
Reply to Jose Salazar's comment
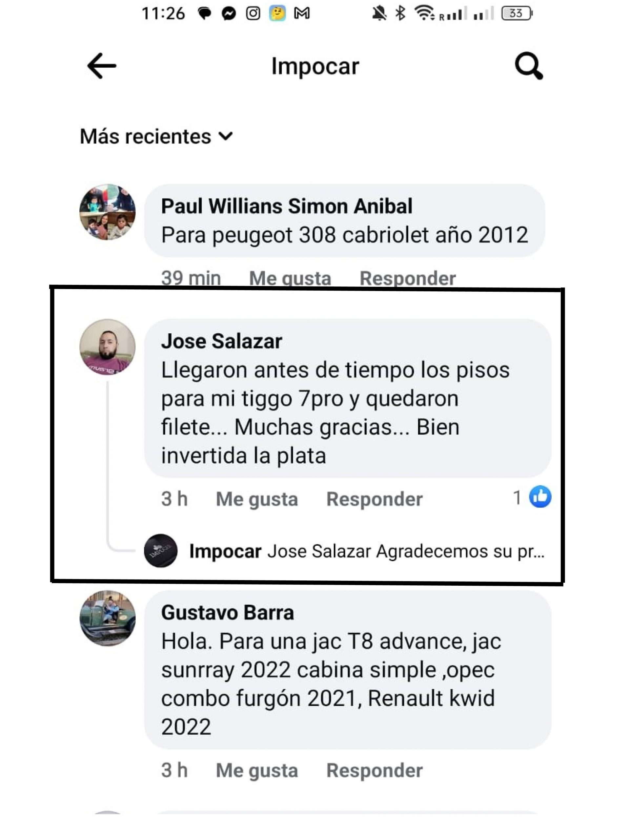(375, 499)
